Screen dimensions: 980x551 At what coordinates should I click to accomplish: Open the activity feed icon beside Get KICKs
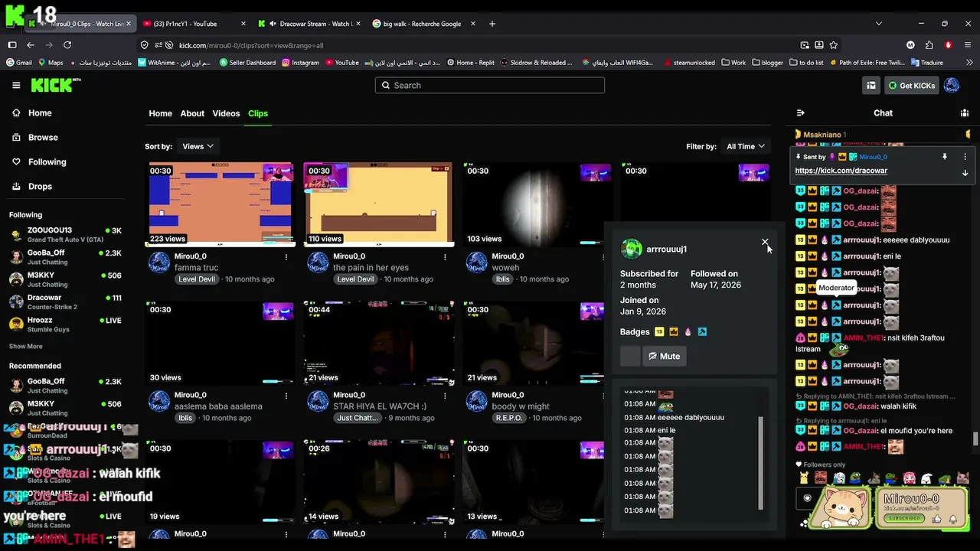[x=871, y=86]
